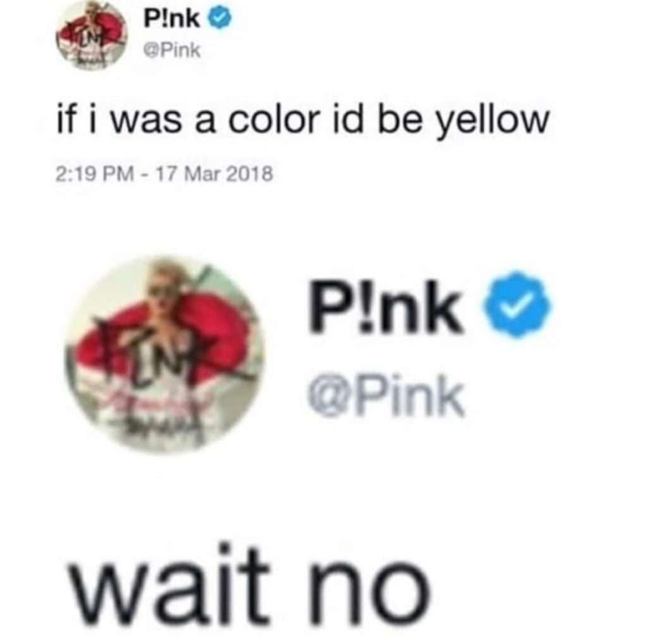Open the large @Pink handle

click(389, 395)
